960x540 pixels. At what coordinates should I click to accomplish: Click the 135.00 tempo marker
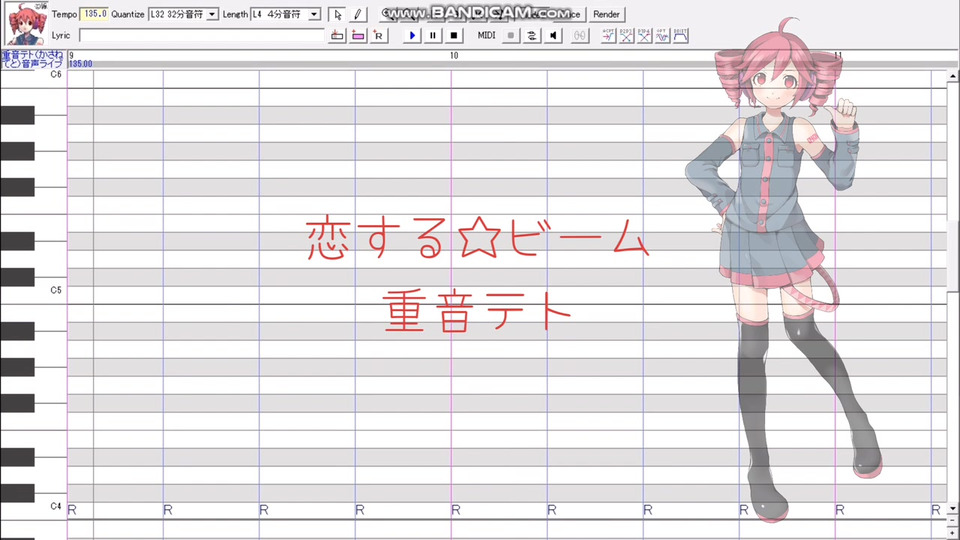(81, 64)
